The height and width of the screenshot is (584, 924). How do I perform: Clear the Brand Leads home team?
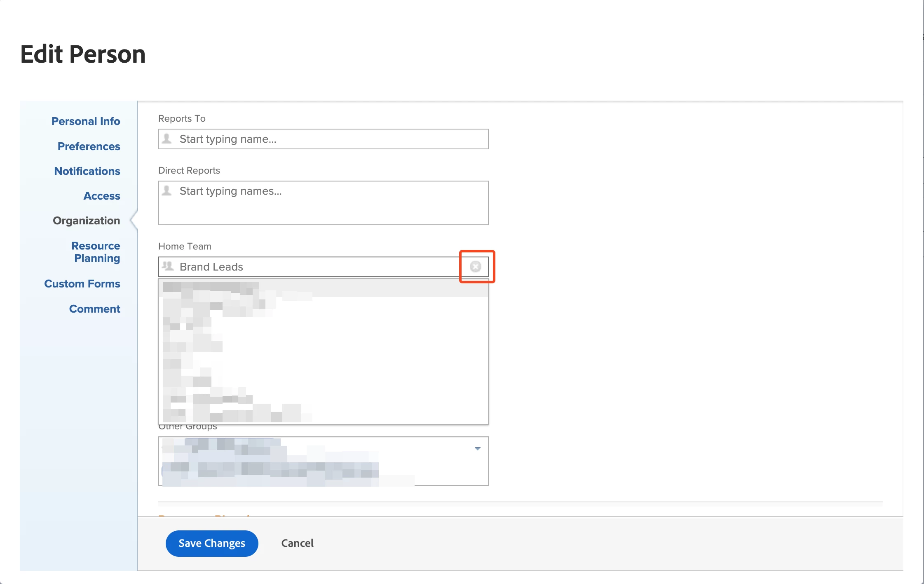[476, 266]
